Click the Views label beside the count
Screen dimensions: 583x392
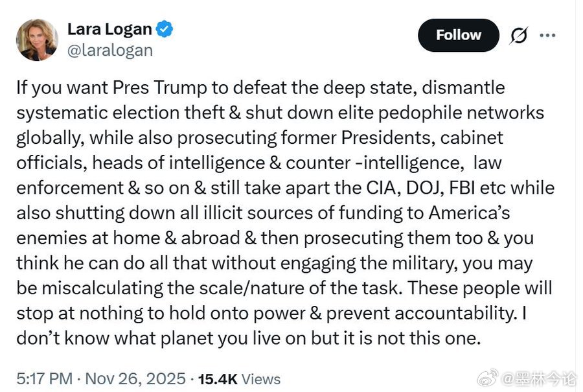click(262, 378)
